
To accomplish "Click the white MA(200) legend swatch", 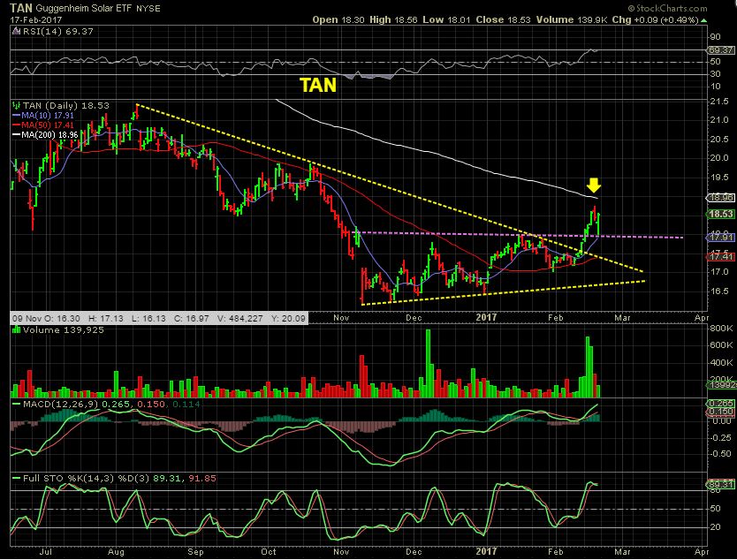I will click(x=17, y=135).
